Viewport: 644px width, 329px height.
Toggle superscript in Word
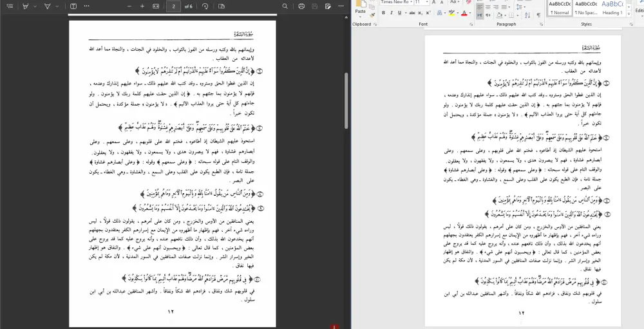(x=428, y=13)
